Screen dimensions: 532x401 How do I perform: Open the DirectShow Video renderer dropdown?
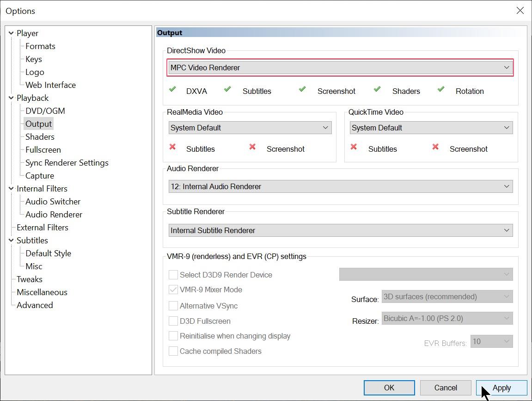340,68
